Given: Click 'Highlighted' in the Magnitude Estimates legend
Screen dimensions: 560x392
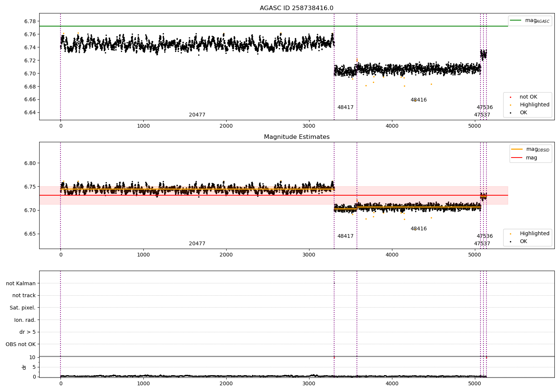Looking at the screenshot, I should pos(535,234).
